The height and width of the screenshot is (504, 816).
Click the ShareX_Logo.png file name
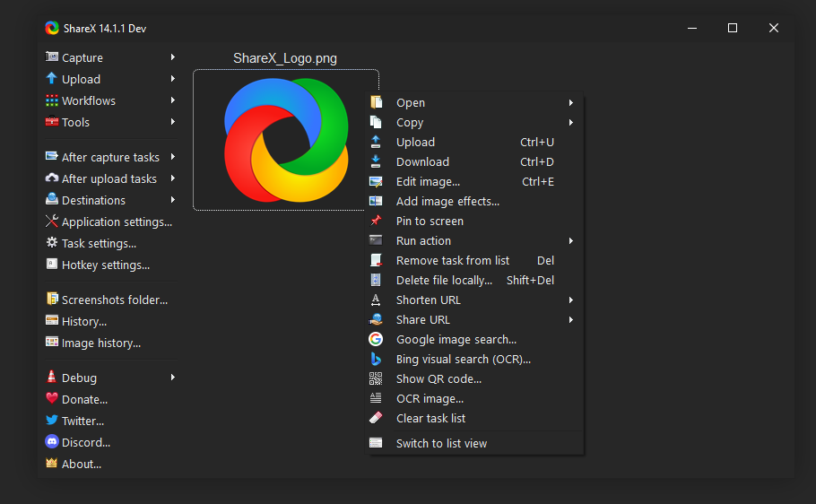pos(285,57)
